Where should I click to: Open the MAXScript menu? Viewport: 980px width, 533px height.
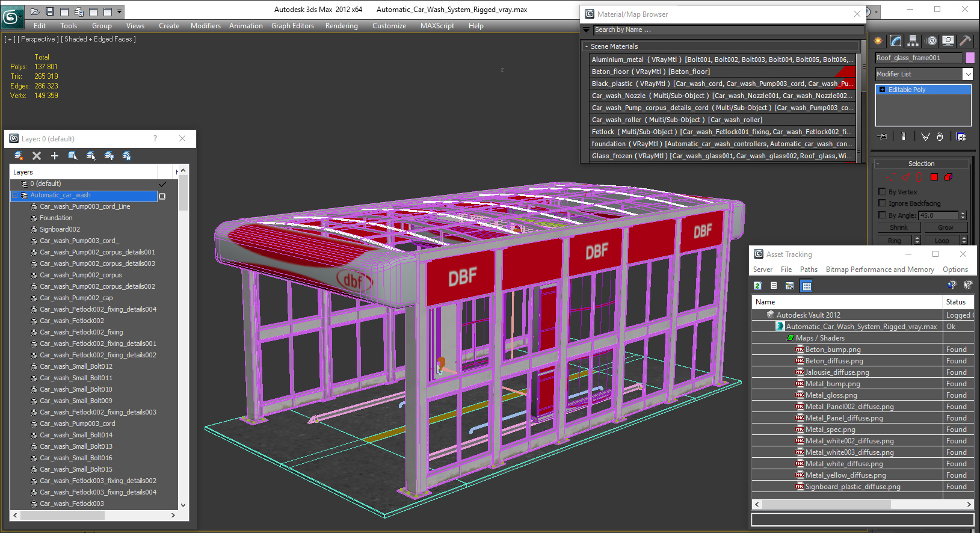[x=437, y=26]
